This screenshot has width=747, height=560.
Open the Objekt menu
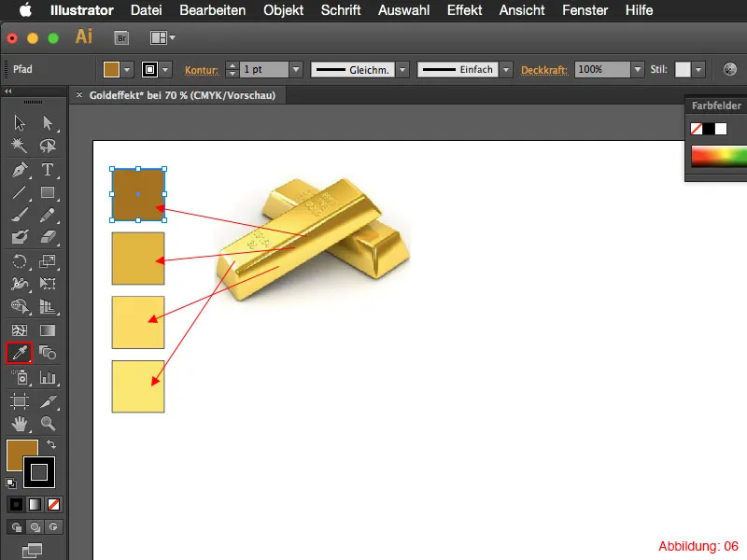284,10
